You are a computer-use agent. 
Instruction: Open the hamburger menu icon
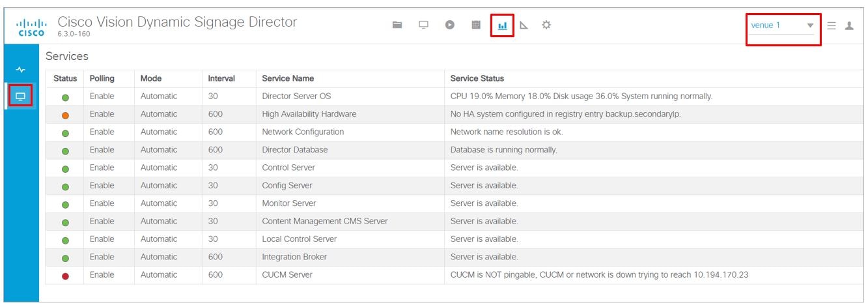[x=832, y=26]
